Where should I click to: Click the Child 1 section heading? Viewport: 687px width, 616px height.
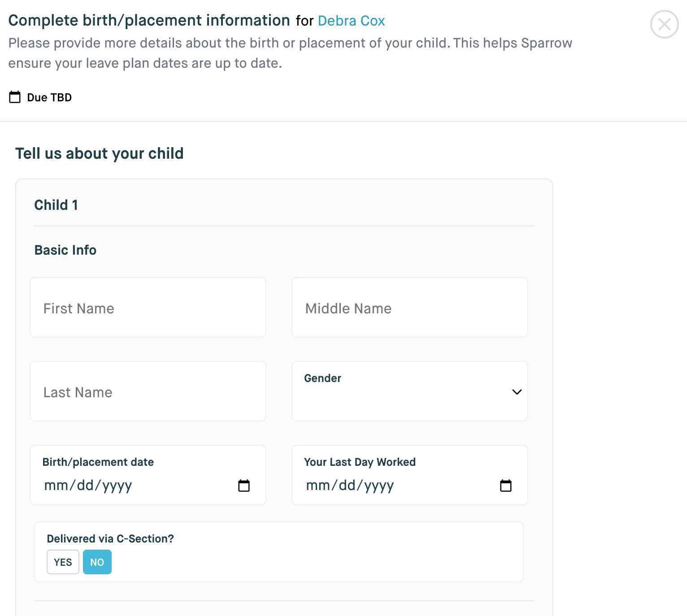point(56,205)
